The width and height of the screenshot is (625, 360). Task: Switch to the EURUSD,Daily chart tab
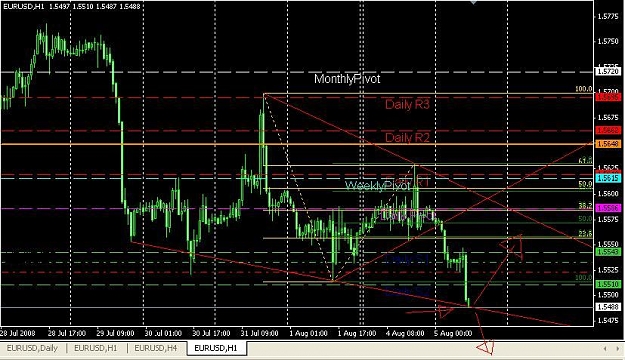(32, 348)
